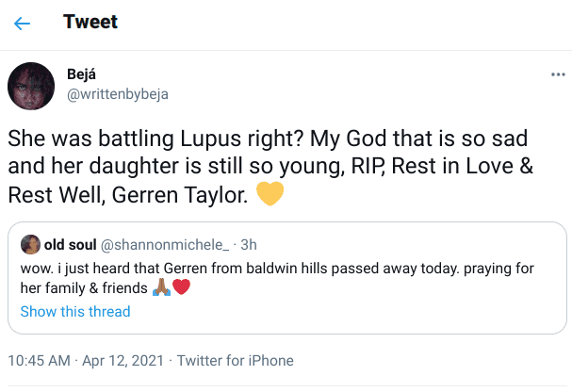Image resolution: width=572 pixels, height=392 pixels.
Task: Click the yellow heart emoji
Action: (x=271, y=196)
